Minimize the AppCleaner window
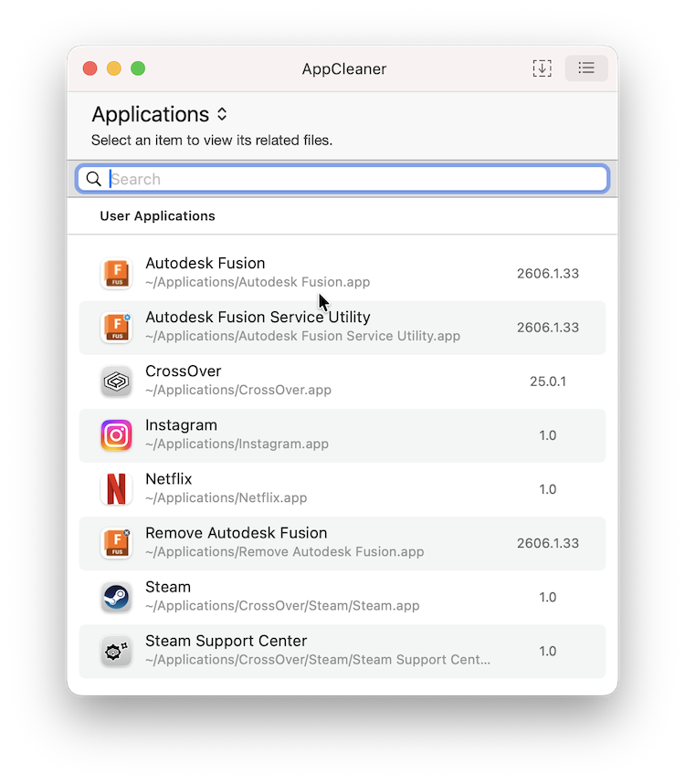This screenshot has width=685, height=784. [x=114, y=68]
